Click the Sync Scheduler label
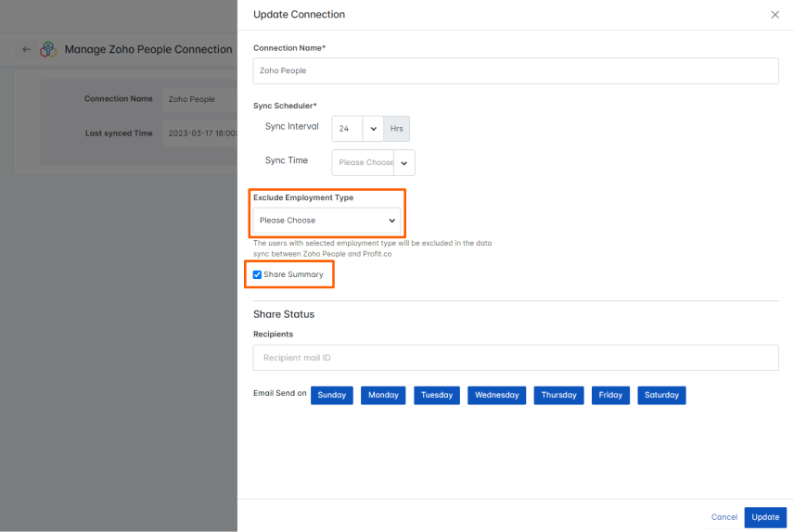Screen dimensions: 794x532 (x=285, y=106)
